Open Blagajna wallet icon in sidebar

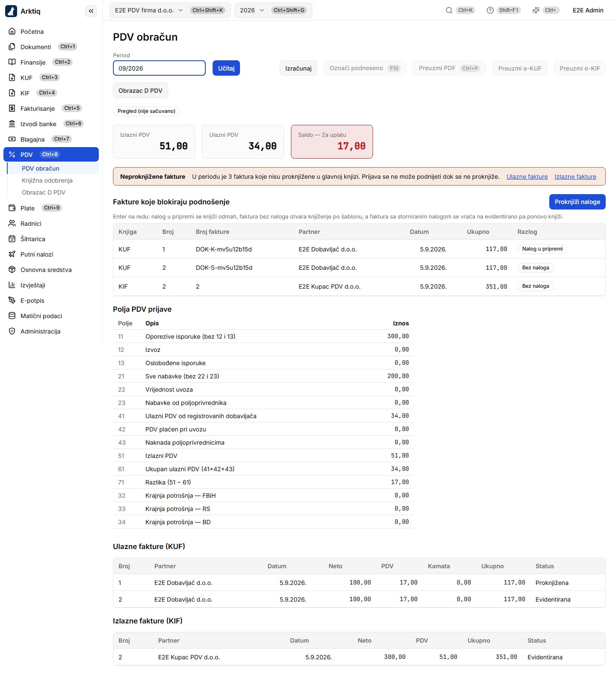12,139
